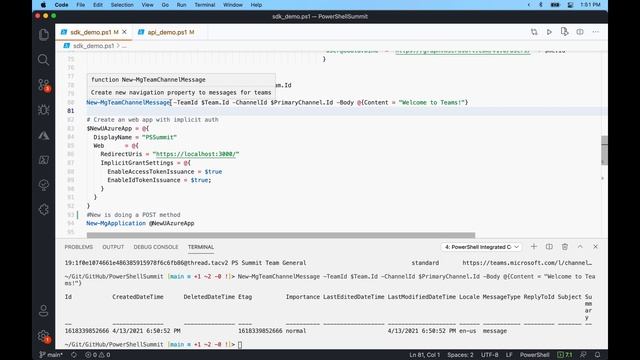Change indentation via Spaces: 2
The width and height of the screenshot is (640, 360).
coord(460,355)
